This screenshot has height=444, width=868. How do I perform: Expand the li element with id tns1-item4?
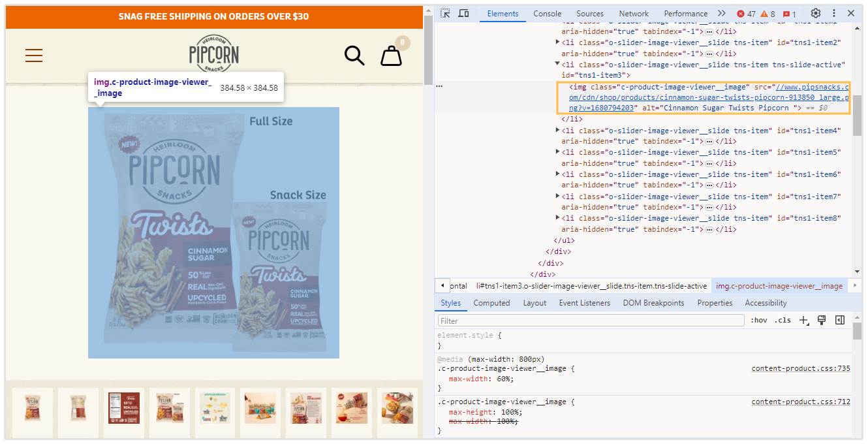point(557,131)
